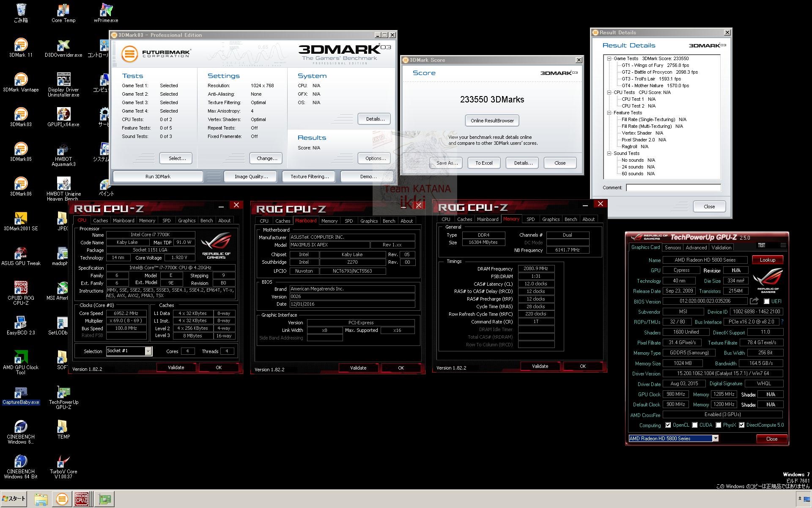The image size is (812, 508).
Task: Select the CaptureBaby.exe desktop icon
Action: click(21, 395)
